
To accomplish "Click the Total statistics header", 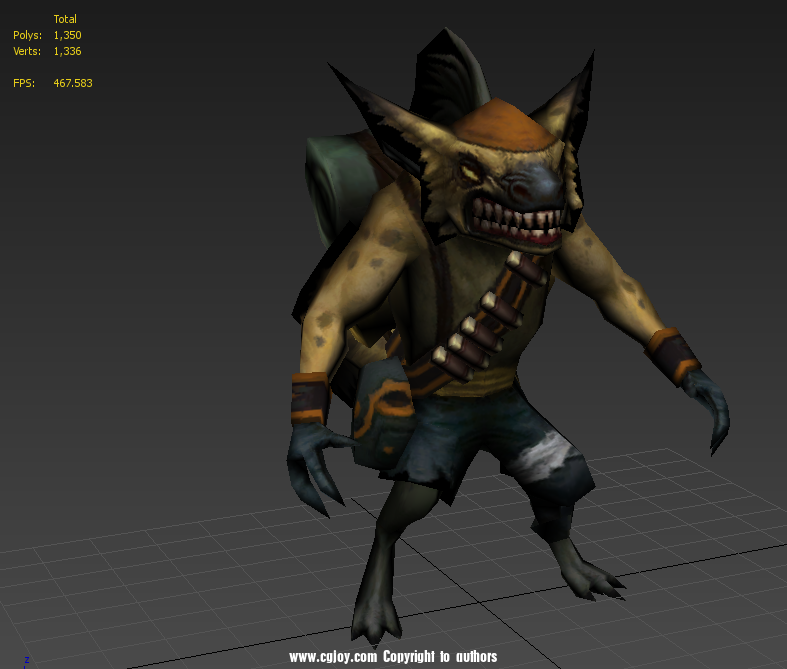I will [65, 19].
